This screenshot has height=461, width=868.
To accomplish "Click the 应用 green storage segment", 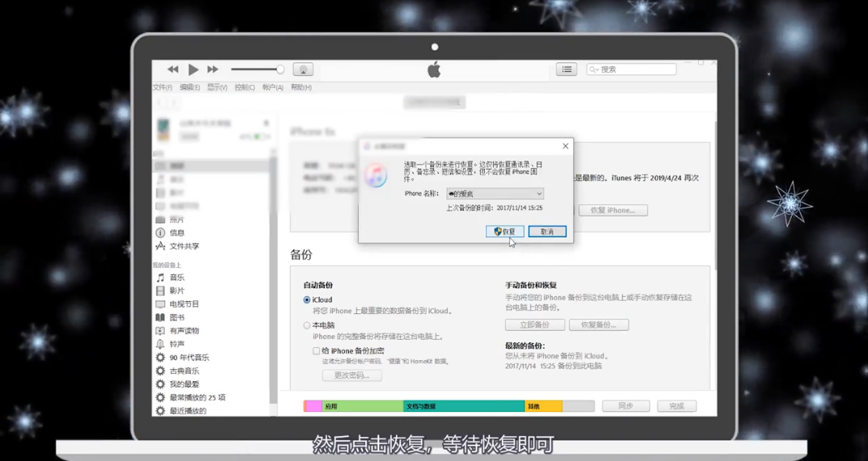I will click(363, 406).
